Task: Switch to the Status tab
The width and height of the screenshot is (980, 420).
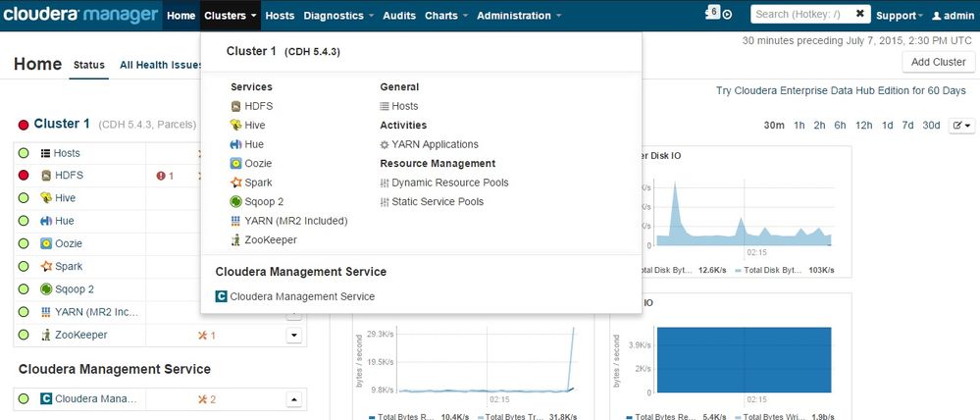Action: click(88, 65)
